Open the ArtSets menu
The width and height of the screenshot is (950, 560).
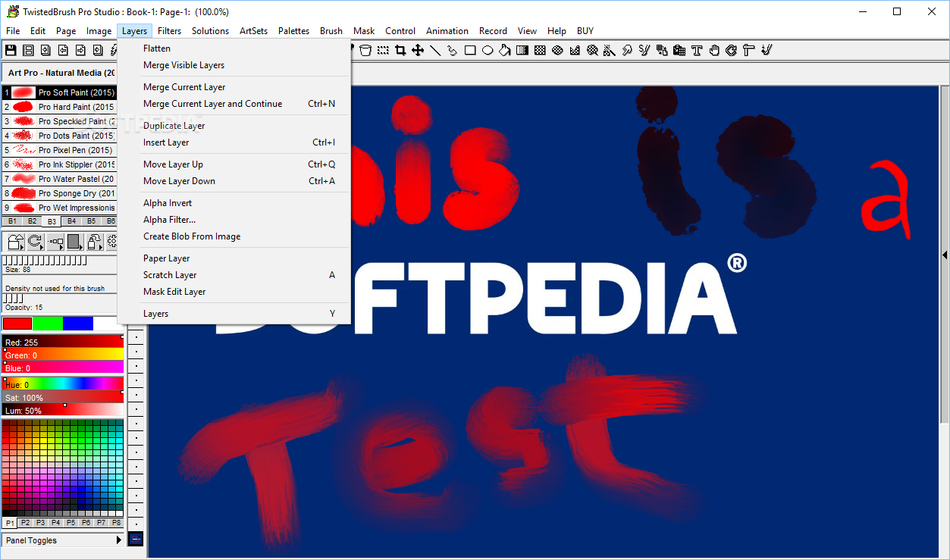coord(253,31)
